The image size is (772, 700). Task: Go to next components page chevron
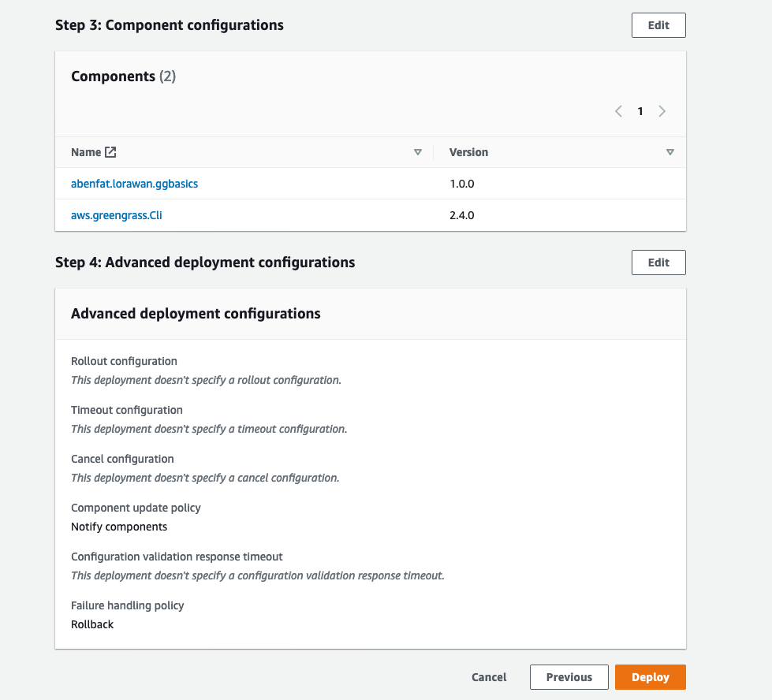pyautogui.click(x=662, y=111)
